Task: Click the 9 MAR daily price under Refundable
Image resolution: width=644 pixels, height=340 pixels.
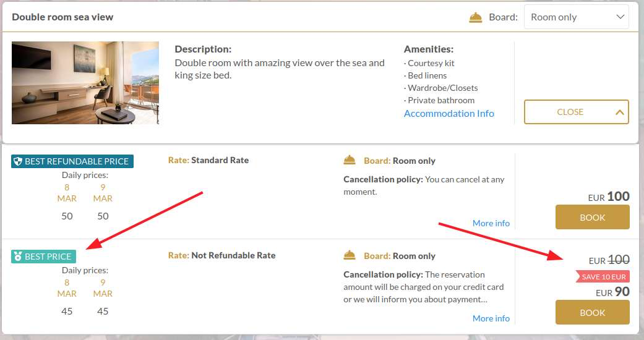Action: point(103,216)
